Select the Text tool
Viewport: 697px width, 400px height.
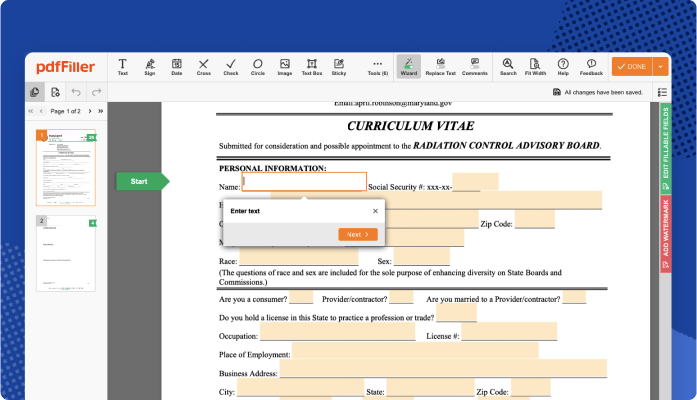pos(123,67)
